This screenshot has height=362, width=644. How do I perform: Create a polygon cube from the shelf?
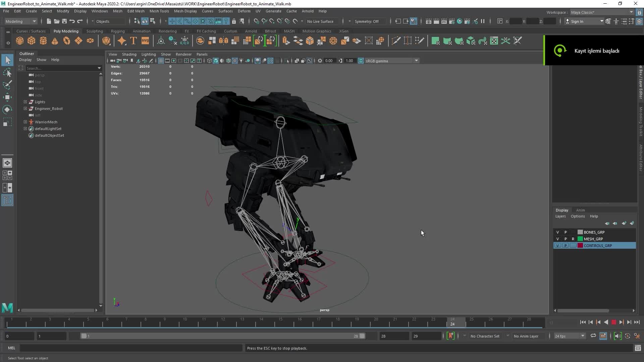[x=31, y=41]
